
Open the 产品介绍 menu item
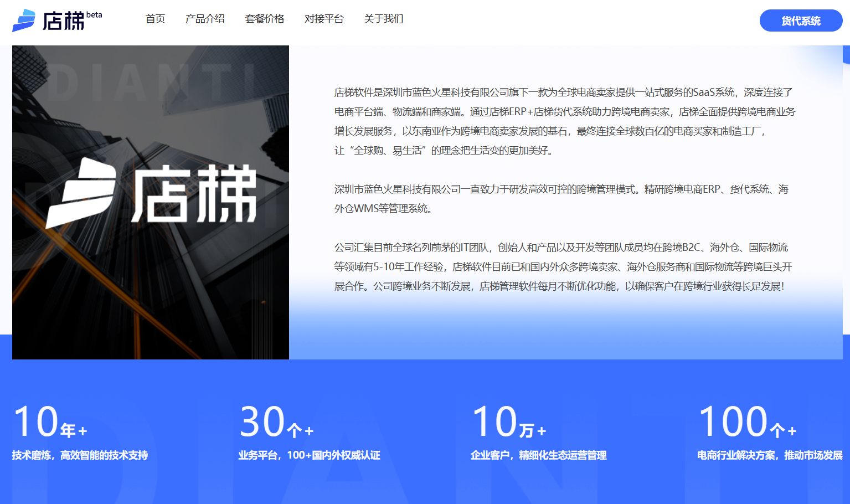pos(205,19)
